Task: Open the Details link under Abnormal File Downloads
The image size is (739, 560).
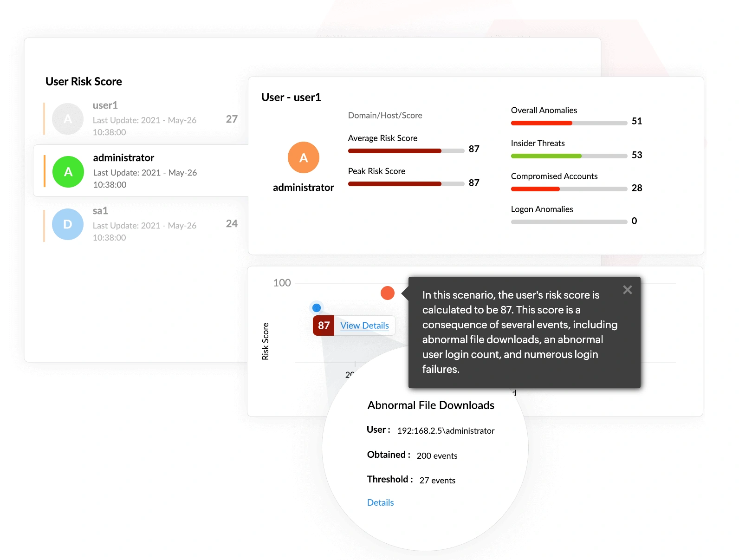Action: [380, 502]
